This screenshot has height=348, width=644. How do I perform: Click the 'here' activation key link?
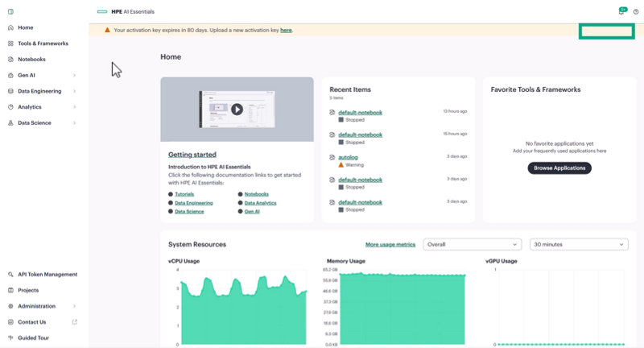tap(286, 30)
